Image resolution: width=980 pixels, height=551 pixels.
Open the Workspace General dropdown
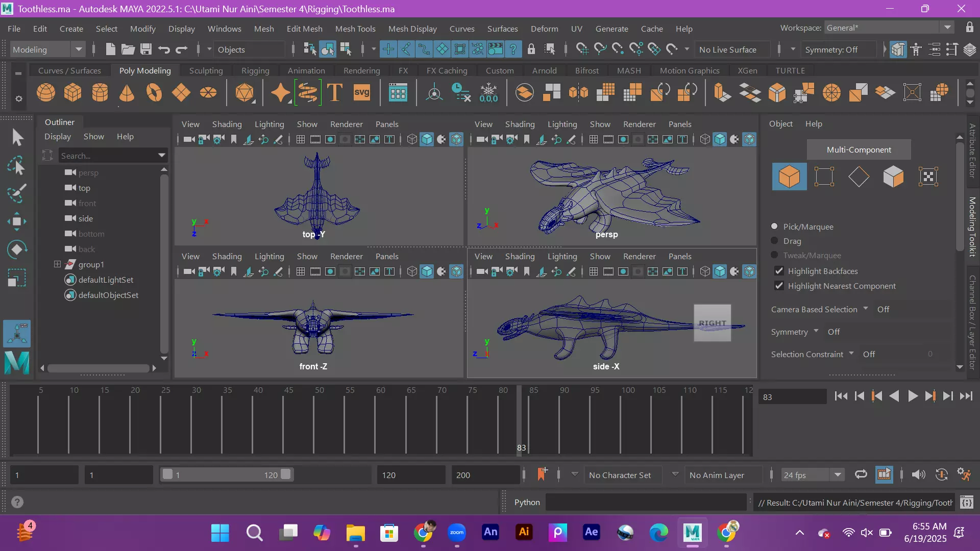click(889, 28)
